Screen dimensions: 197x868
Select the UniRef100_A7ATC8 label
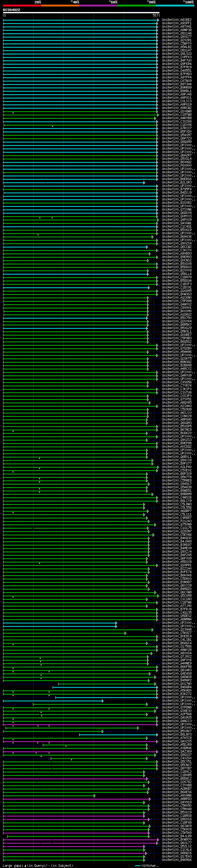177,737
